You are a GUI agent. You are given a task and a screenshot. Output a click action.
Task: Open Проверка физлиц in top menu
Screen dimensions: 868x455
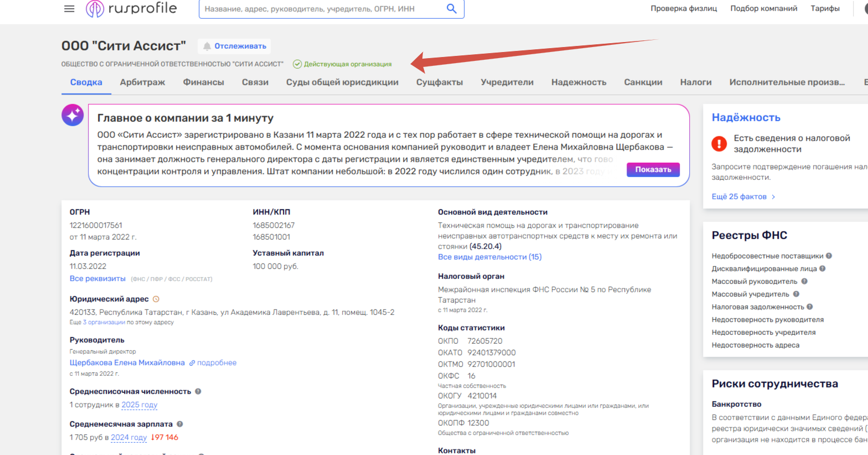684,8
